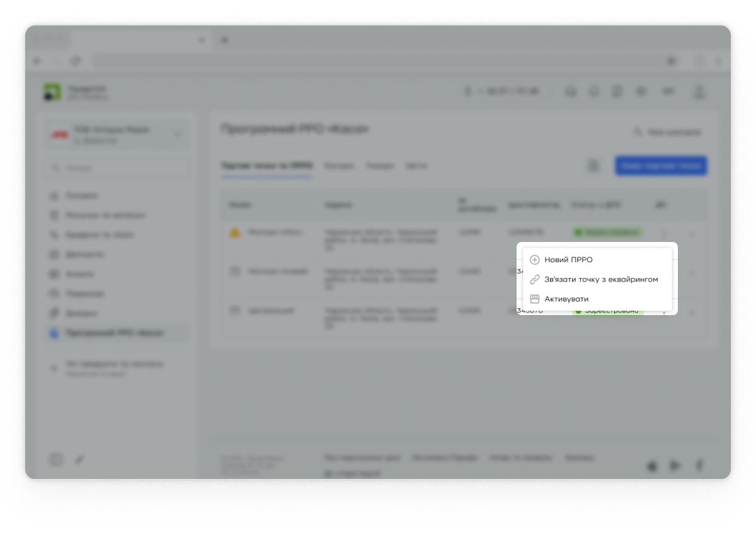Switch to the 'Касири' tab
Viewport: 756px width, 542px height.
[x=339, y=166]
